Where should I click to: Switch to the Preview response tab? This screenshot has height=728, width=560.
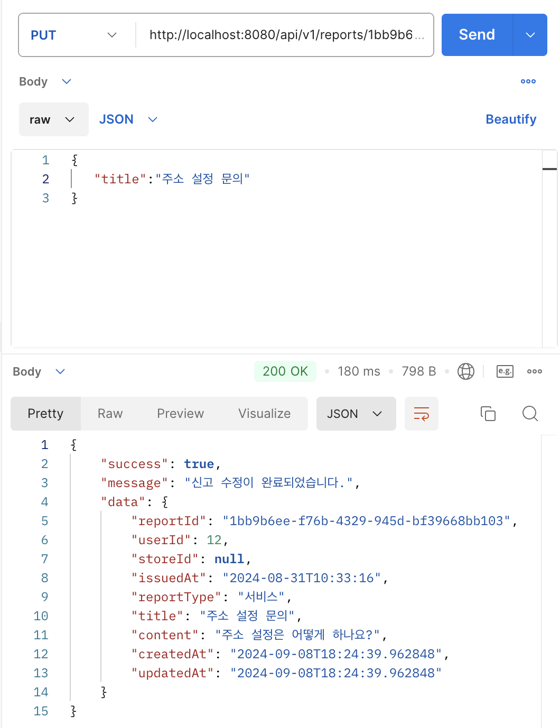click(180, 414)
